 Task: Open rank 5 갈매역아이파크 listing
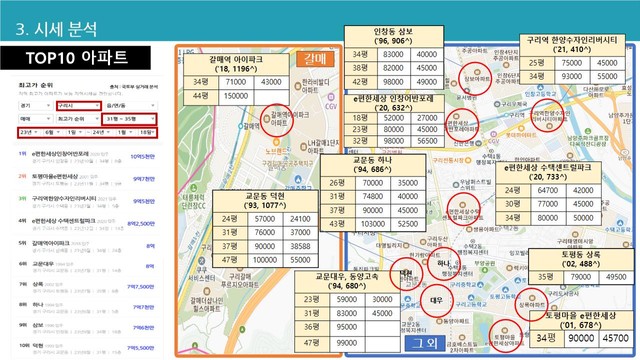pyautogui.click(x=87, y=246)
